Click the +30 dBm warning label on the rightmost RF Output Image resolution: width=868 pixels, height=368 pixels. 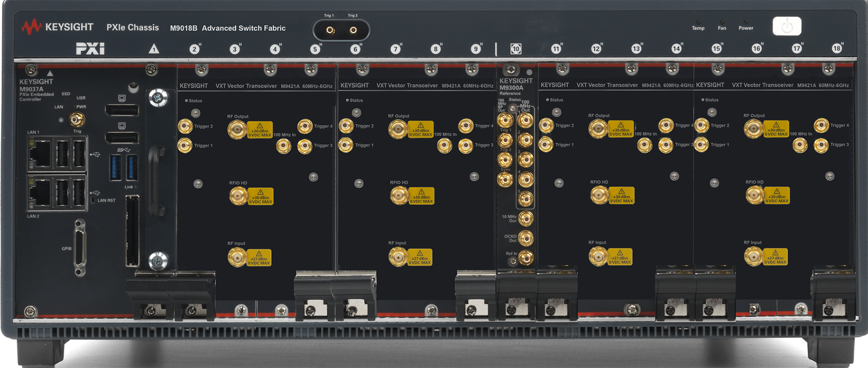(x=776, y=129)
